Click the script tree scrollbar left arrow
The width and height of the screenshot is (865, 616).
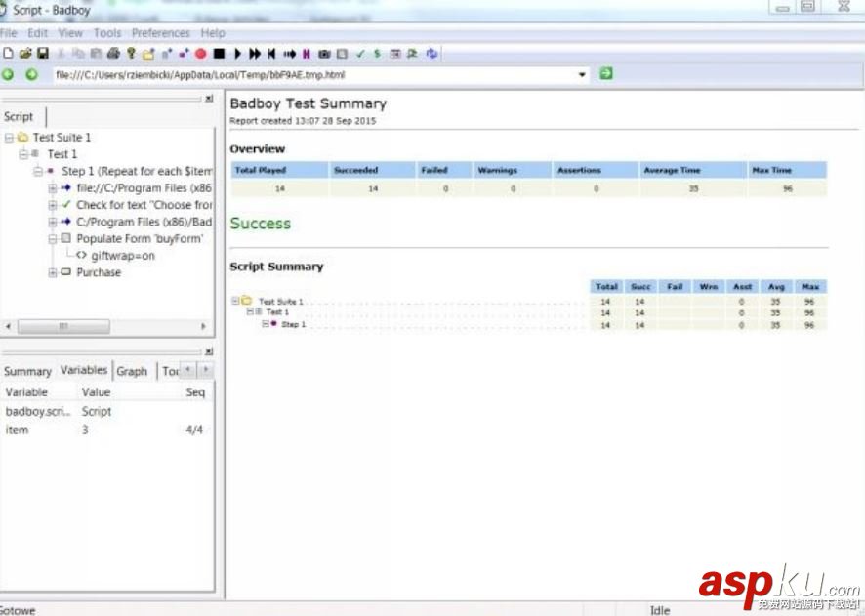8,326
